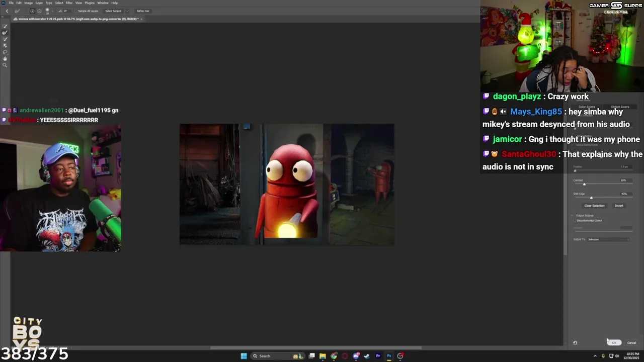Click the Refine Hair button
The height and width of the screenshot is (362, 644).
coord(143,11)
